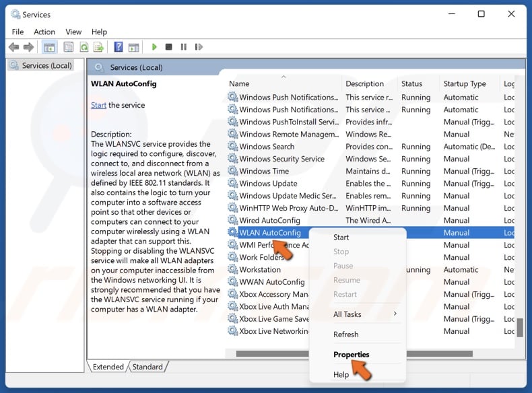Open the blue Help toolbar icon
Image resolution: width=532 pixels, height=393 pixels.
[x=119, y=47]
